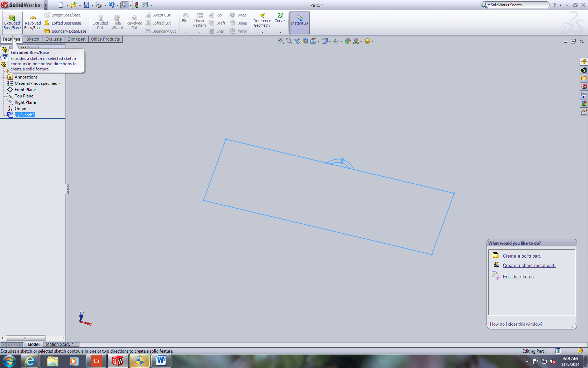588x368 pixels.
Task: Click the Save icon
Action: coord(86,5)
